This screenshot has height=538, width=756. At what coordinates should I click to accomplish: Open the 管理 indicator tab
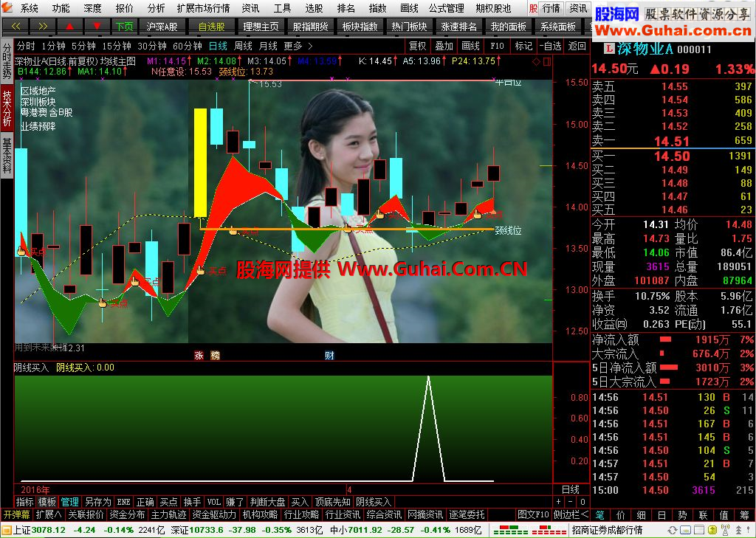click(x=70, y=503)
